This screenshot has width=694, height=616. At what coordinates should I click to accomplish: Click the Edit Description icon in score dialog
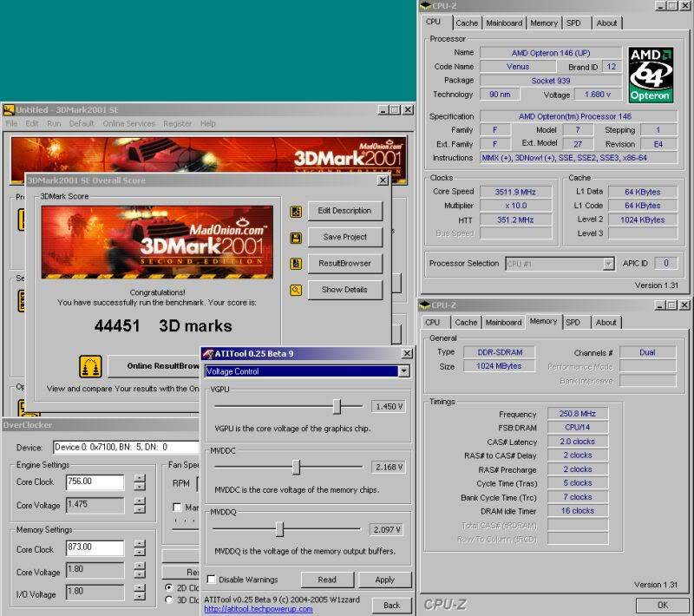[296, 212]
